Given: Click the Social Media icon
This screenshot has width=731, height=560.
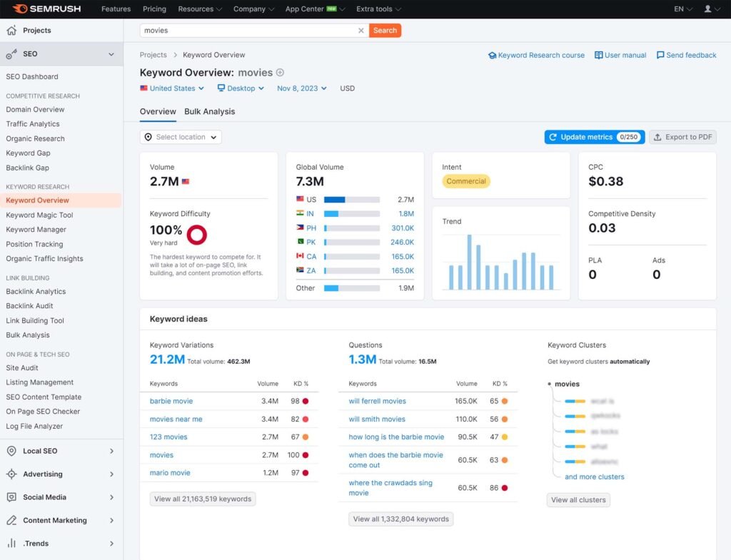Looking at the screenshot, I should [11, 497].
